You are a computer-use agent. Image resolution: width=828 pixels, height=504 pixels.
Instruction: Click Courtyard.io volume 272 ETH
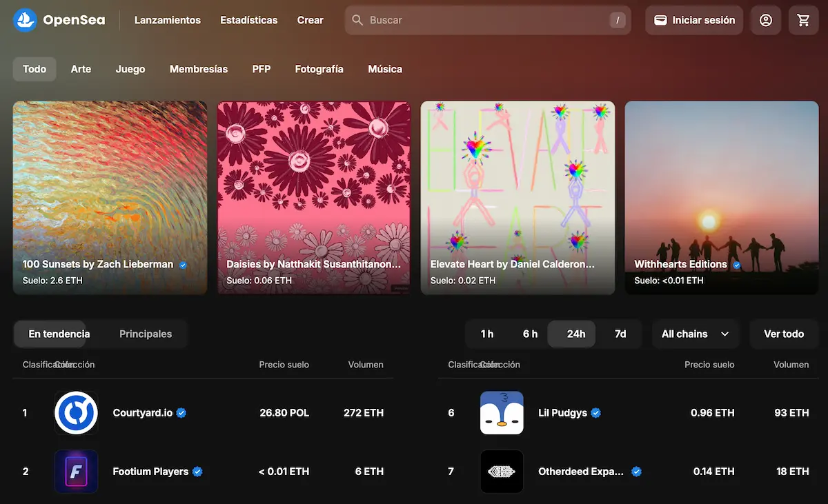tap(364, 413)
